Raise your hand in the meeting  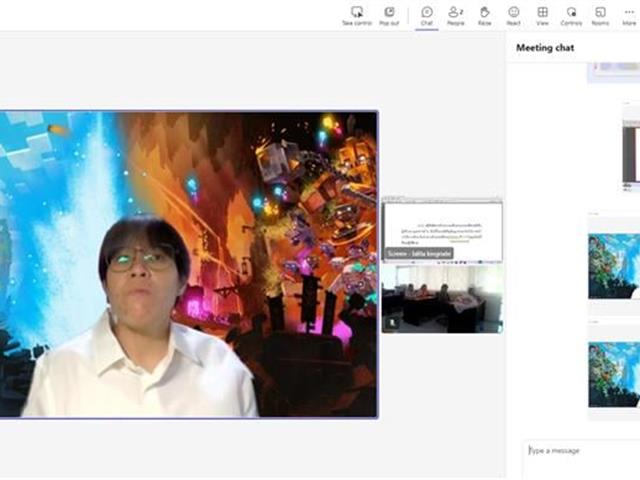click(x=484, y=16)
